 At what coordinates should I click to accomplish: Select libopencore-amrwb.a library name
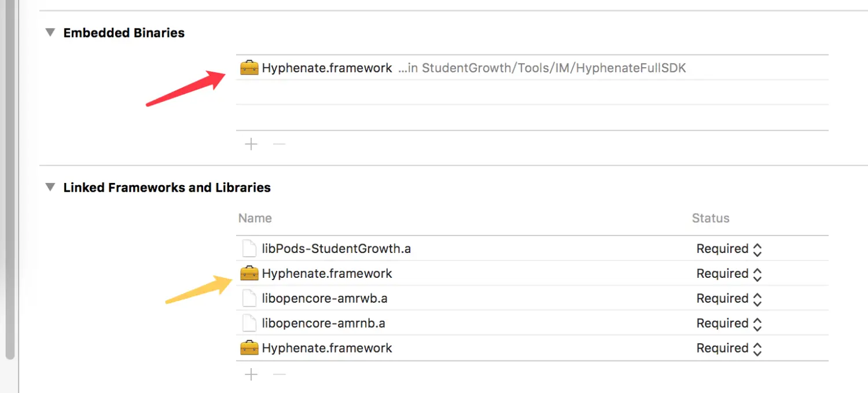pyautogui.click(x=325, y=299)
